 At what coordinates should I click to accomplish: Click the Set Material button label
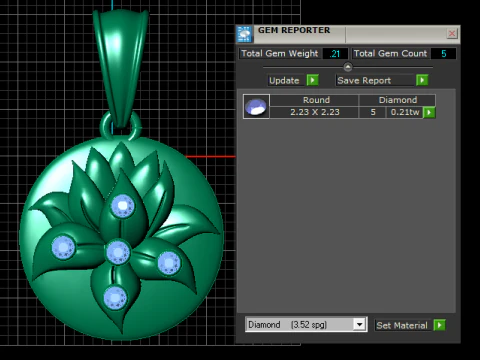pyautogui.click(x=402, y=325)
